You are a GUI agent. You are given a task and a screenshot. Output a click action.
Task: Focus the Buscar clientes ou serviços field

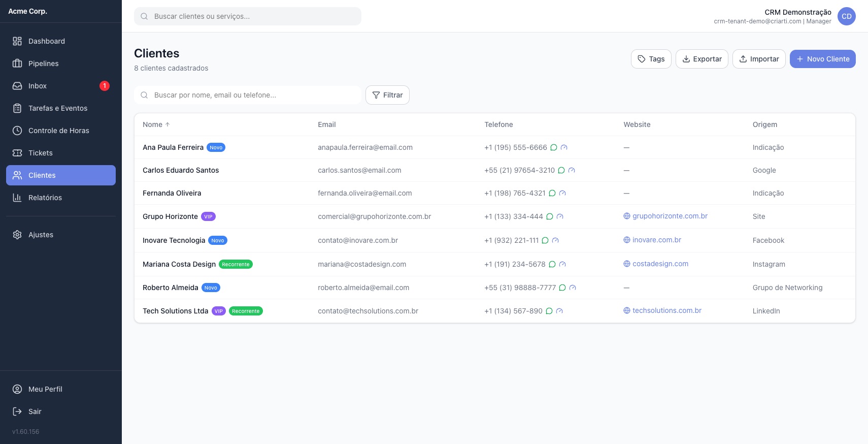pyautogui.click(x=248, y=16)
